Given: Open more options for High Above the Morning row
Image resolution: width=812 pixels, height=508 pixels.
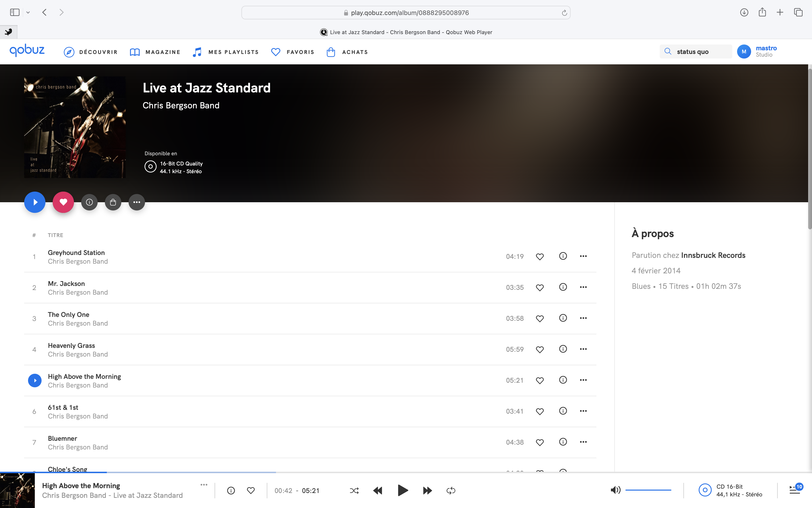Looking at the screenshot, I should click(x=583, y=380).
